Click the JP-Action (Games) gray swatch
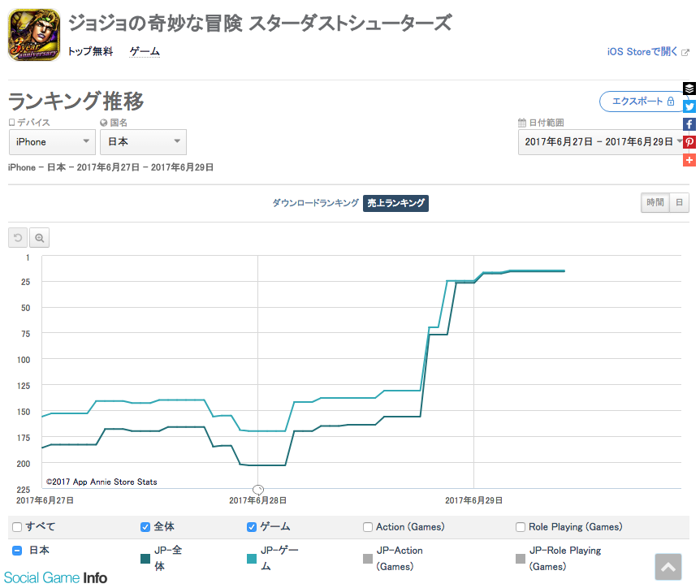 tap(368, 559)
